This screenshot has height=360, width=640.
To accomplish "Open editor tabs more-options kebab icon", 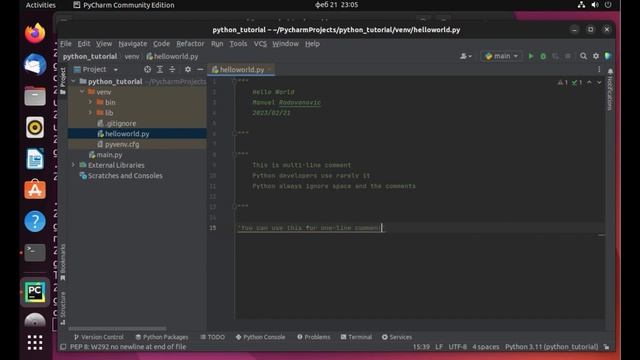I will coord(599,70).
